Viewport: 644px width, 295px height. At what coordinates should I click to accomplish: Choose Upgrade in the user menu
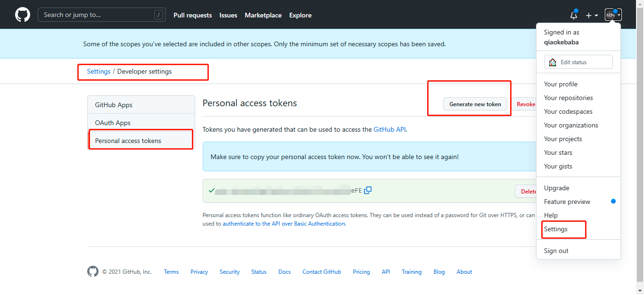click(x=578, y=188)
